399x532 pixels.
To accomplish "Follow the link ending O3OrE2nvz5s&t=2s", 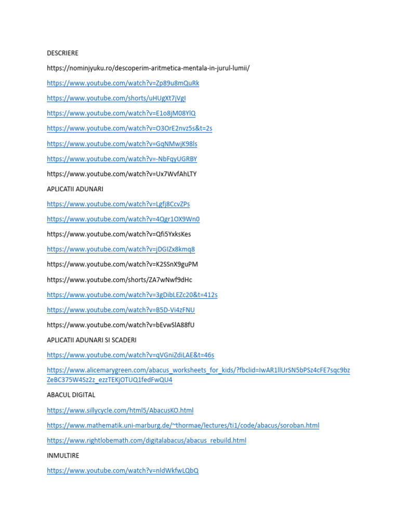I will [129, 128].
